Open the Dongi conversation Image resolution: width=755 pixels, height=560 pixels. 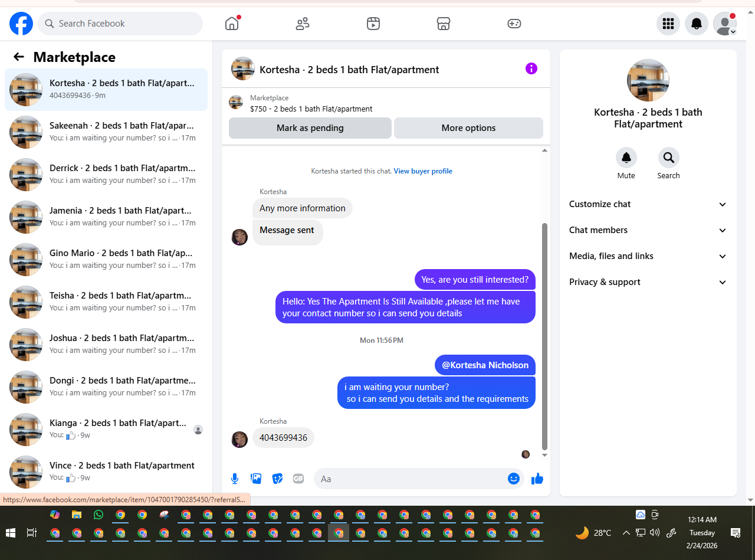point(106,387)
